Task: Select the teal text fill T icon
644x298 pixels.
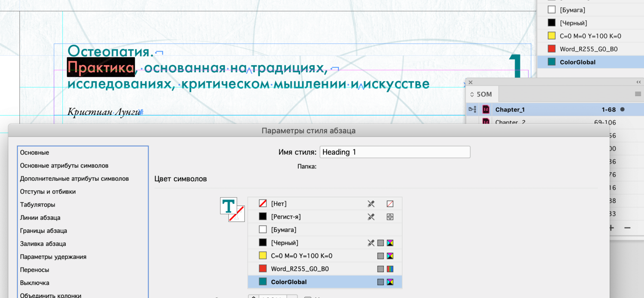Action: point(228,206)
